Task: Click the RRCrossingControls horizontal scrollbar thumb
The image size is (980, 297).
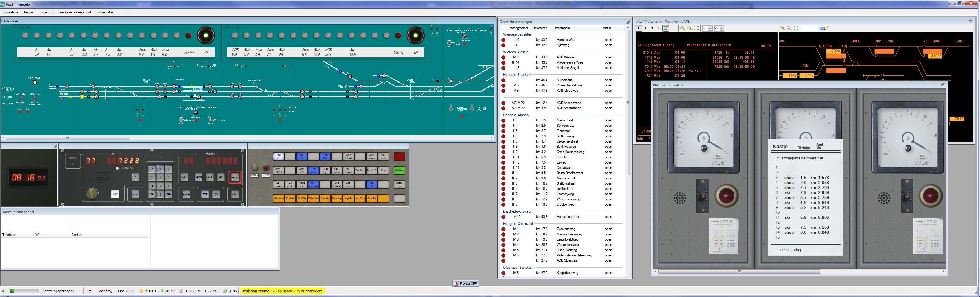Action: coord(739,272)
